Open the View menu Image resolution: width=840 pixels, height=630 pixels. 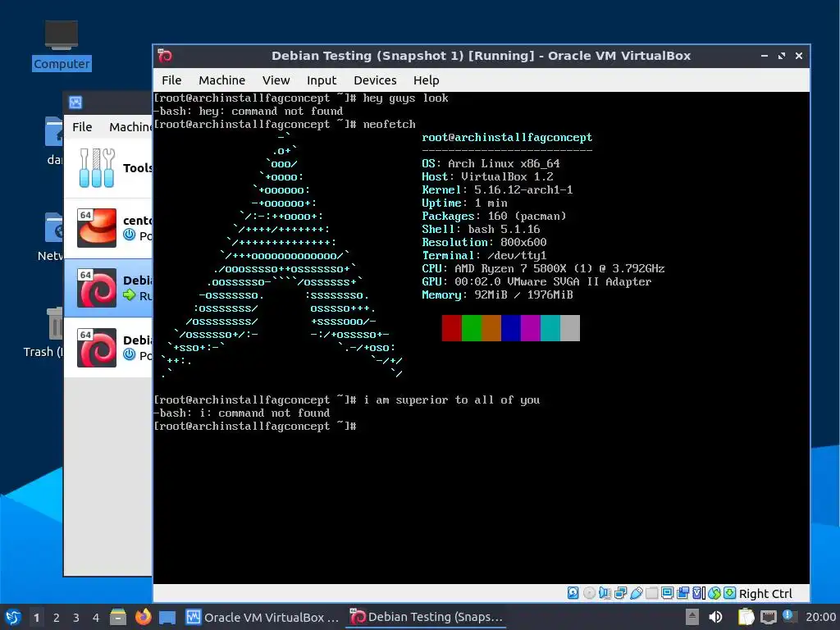[x=276, y=80]
